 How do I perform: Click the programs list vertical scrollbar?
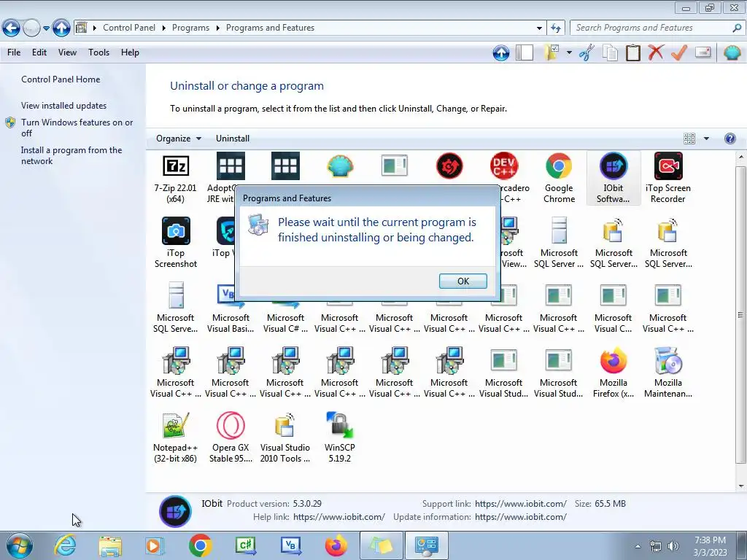pos(741,314)
